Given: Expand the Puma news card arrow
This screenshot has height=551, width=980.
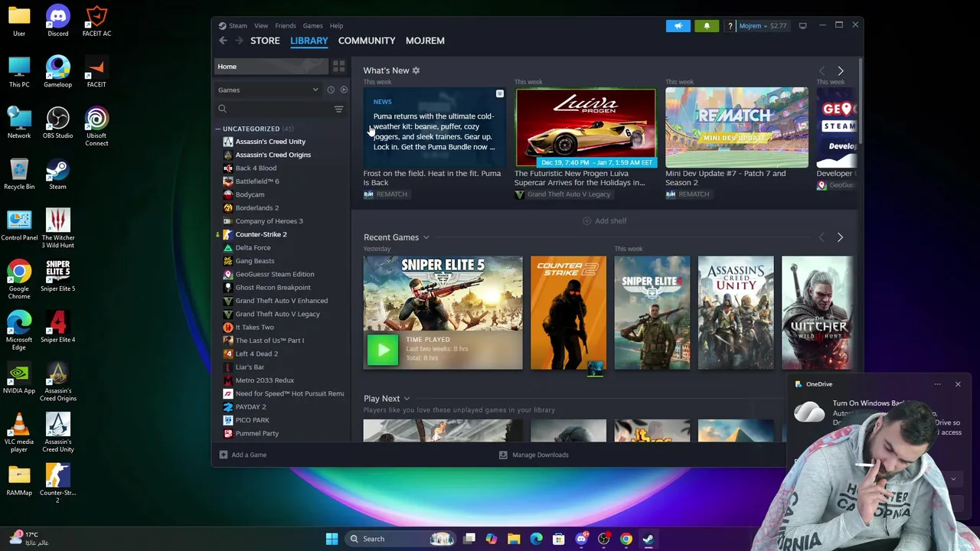Looking at the screenshot, I should [500, 93].
